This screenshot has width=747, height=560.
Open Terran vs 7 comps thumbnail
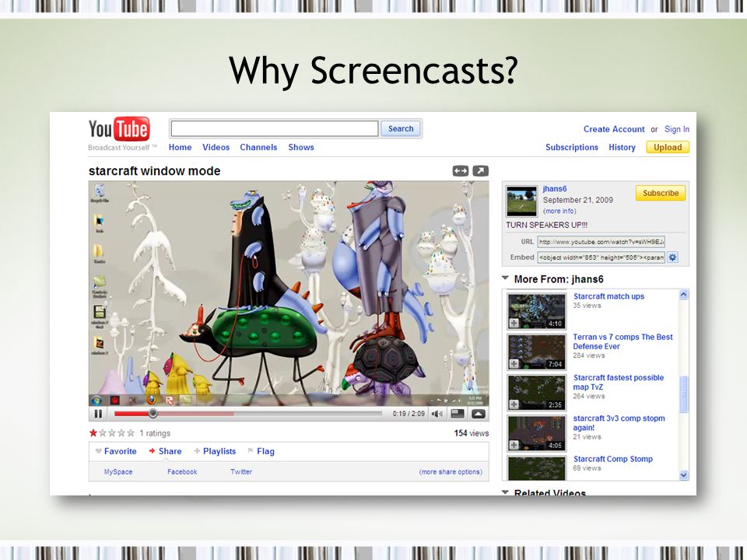[536, 352]
